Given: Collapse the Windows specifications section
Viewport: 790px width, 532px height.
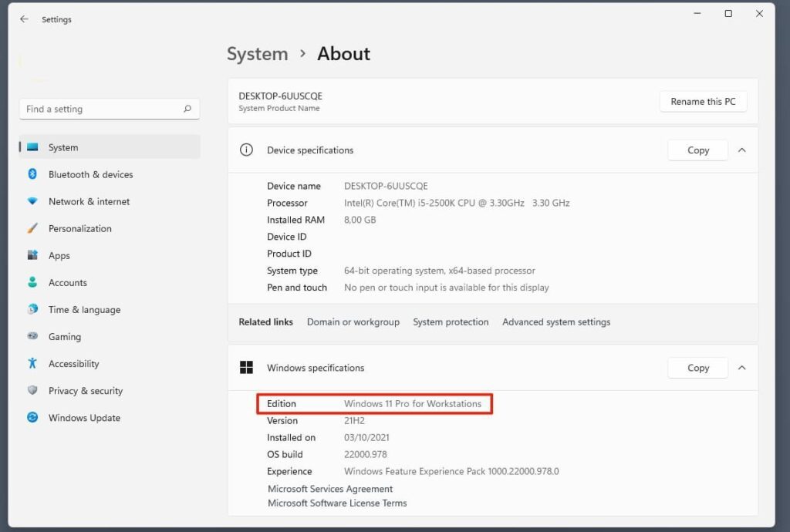Looking at the screenshot, I should (741, 368).
